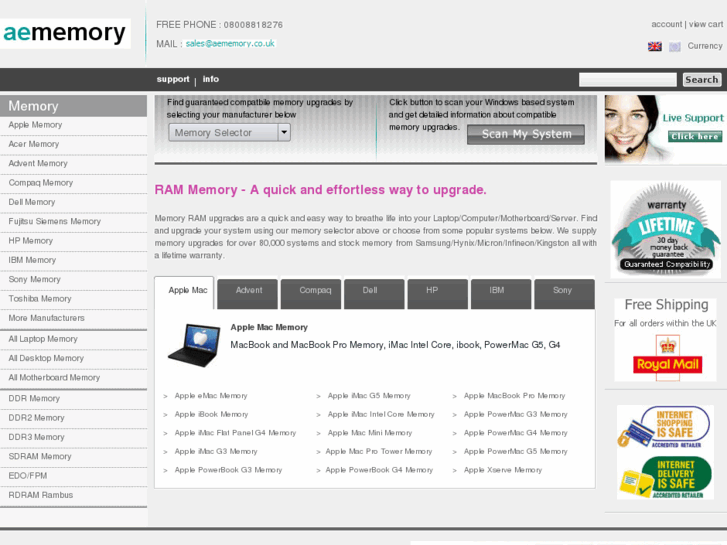The height and width of the screenshot is (545, 727).
Task: Open the support menu item
Action: point(173,79)
